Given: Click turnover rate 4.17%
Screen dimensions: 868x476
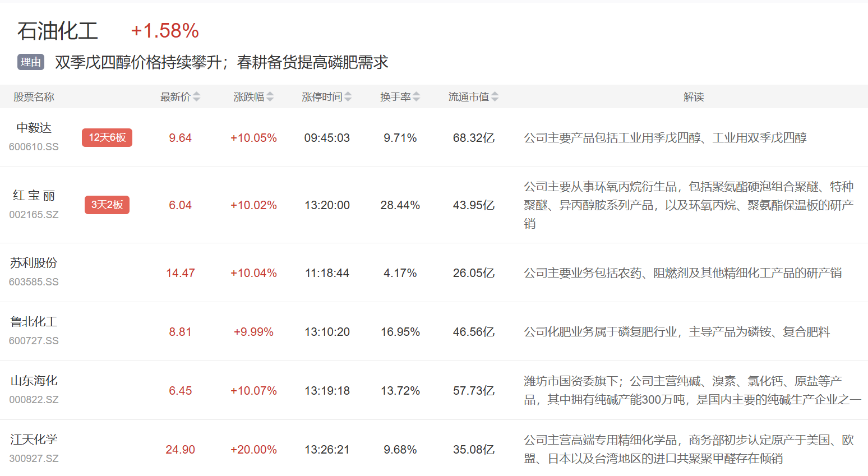Looking at the screenshot, I should (x=400, y=273).
